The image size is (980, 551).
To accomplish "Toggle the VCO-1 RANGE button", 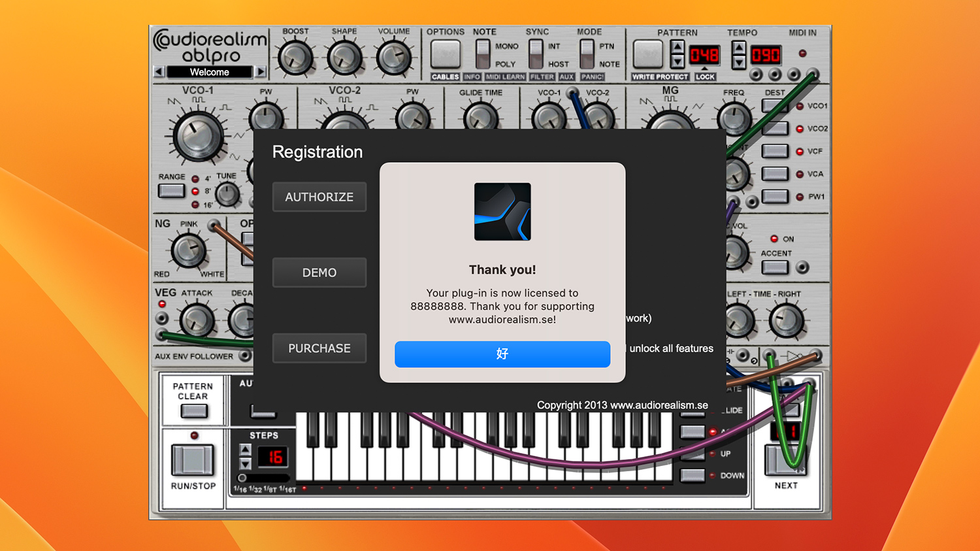I will pyautogui.click(x=171, y=191).
